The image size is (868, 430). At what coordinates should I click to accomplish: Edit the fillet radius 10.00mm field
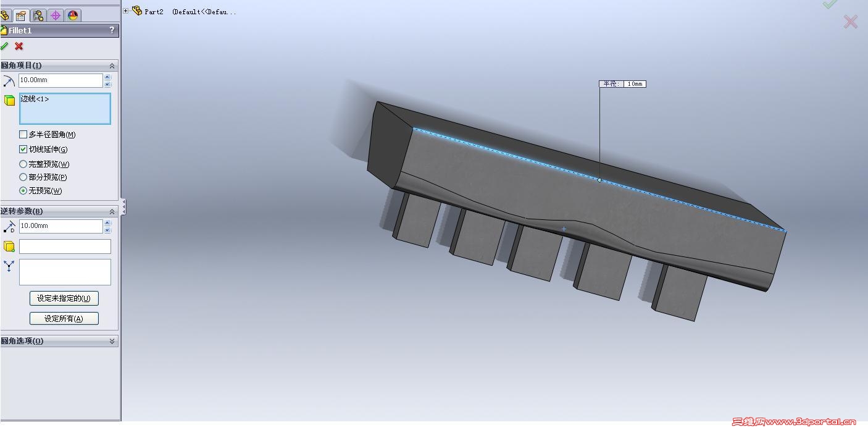(x=61, y=80)
